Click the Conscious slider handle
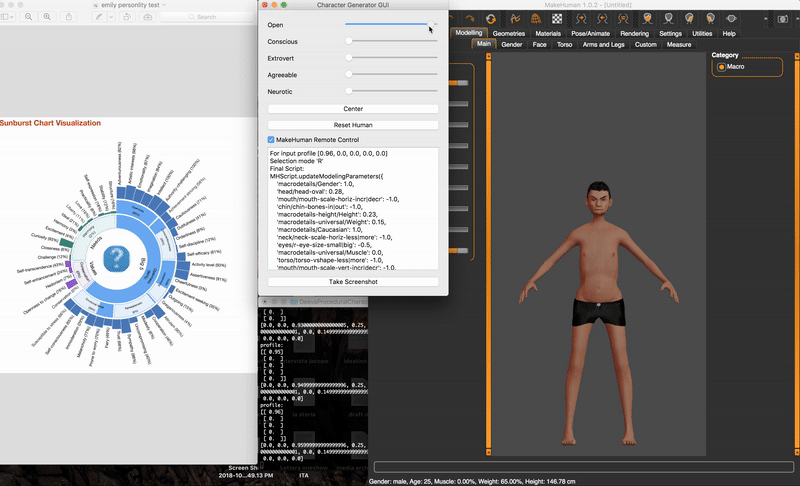 (349, 41)
